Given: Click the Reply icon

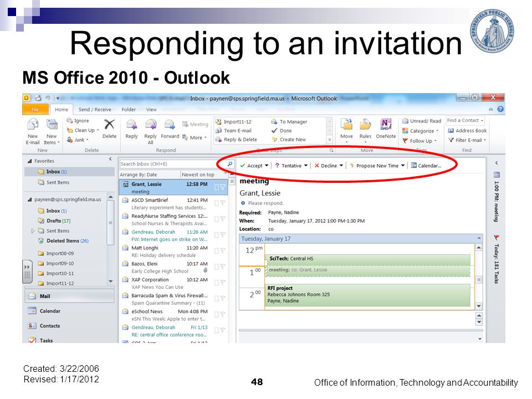Looking at the screenshot, I should pos(131,125).
